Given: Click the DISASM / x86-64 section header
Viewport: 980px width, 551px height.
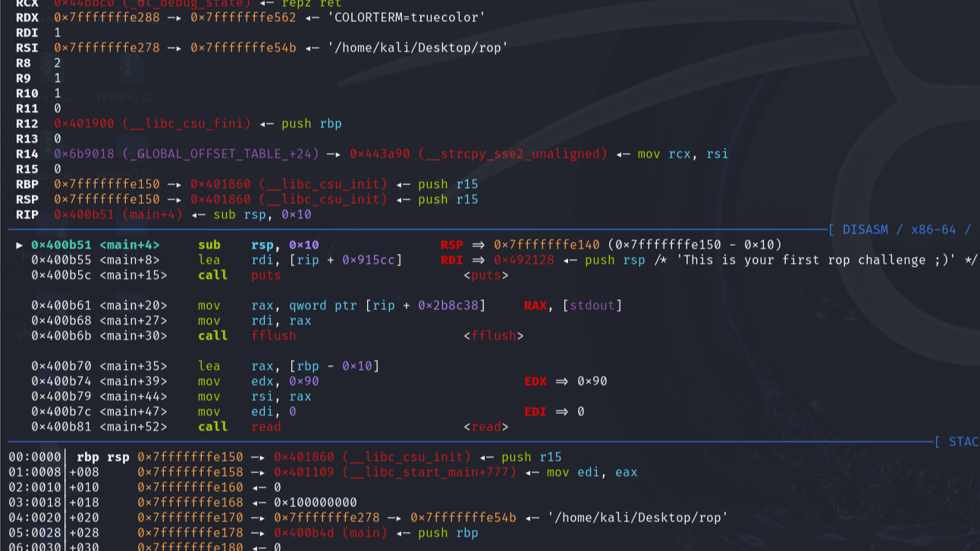Looking at the screenshot, I should (x=900, y=230).
